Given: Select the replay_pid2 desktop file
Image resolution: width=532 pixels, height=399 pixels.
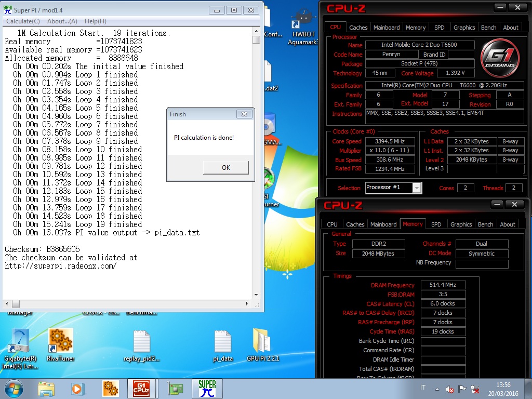Looking at the screenshot, I should (x=141, y=346).
